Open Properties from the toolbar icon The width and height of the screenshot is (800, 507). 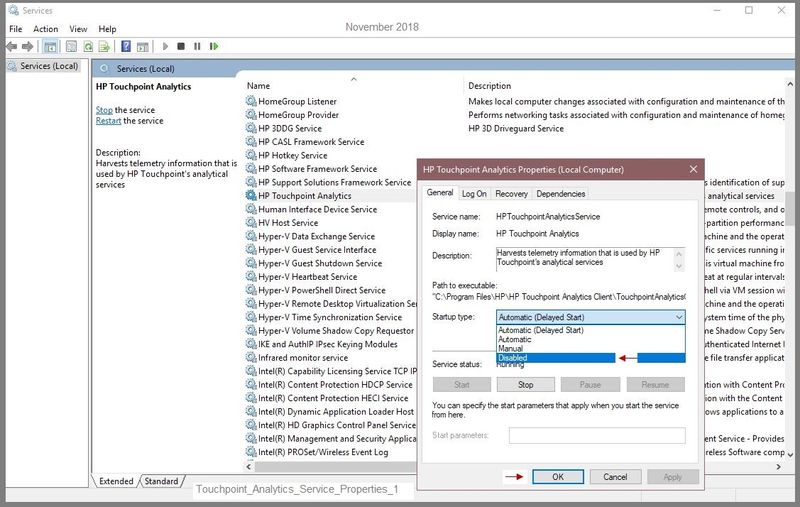[71, 46]
